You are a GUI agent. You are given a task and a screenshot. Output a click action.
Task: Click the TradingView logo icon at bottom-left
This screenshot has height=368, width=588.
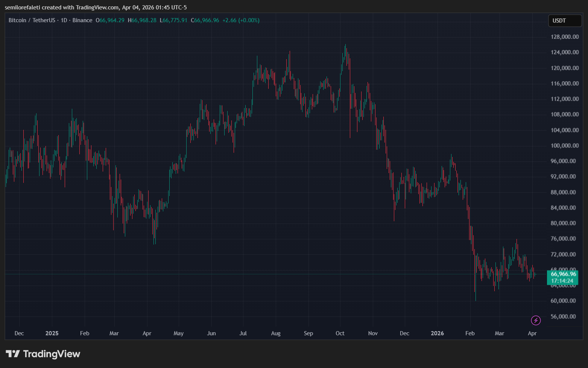13,354
